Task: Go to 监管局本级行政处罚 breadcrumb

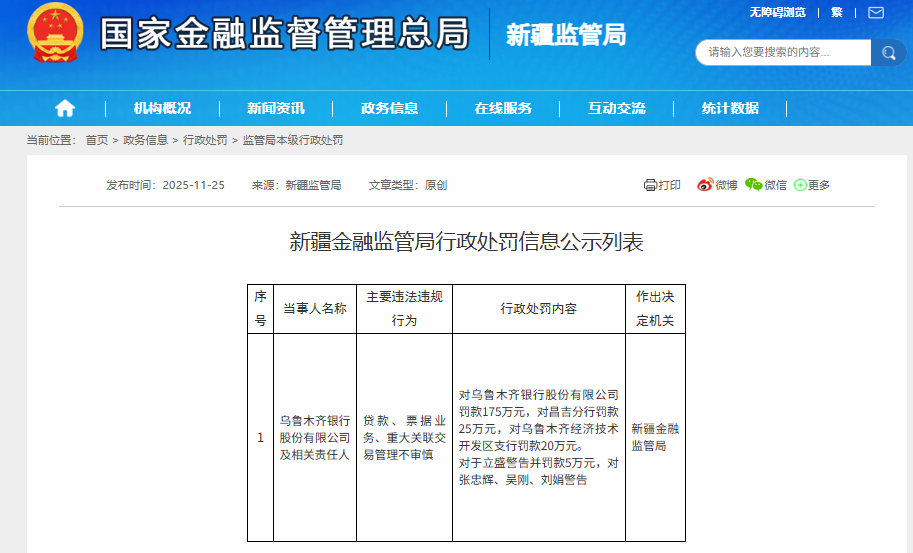Action: (x=293, y=140)
